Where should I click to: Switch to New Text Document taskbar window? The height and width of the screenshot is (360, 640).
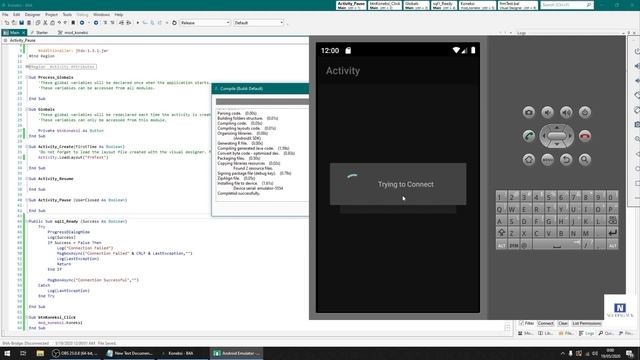coord(130,353)
